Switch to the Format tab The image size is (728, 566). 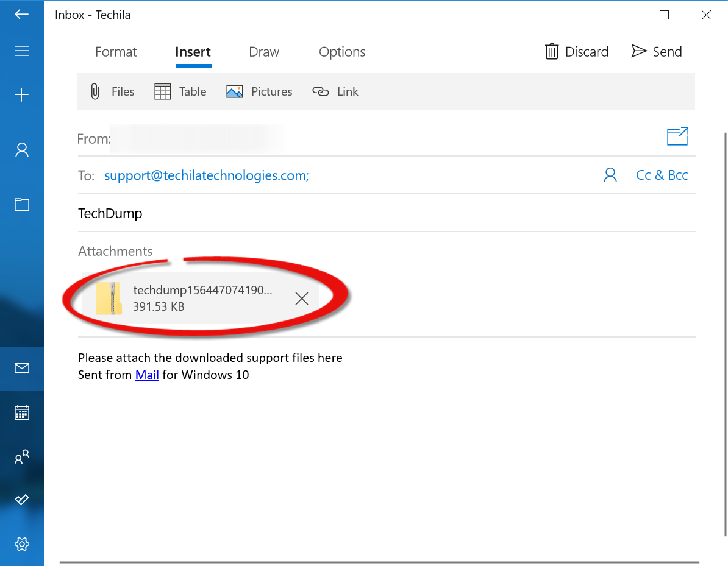coord(116,52)
